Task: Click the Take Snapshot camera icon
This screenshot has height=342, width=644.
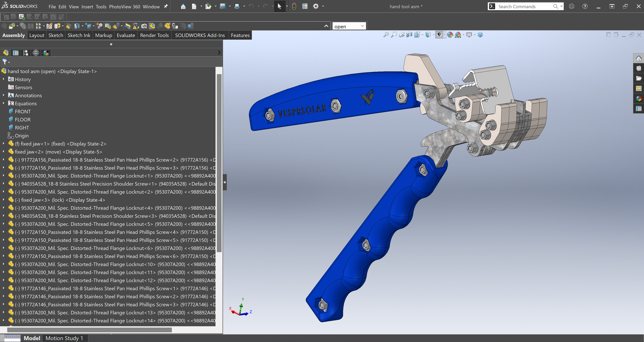Action: pyautogui.click(x=144, y=26)
